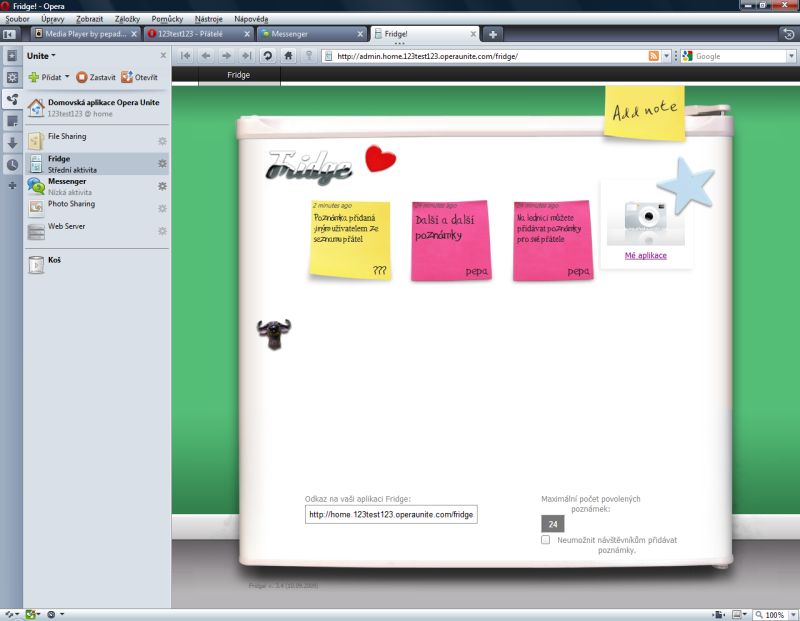Click the RSS feed icon in address bar
Viewport: 800px width, 621px height.
click(x=654, y=56)
